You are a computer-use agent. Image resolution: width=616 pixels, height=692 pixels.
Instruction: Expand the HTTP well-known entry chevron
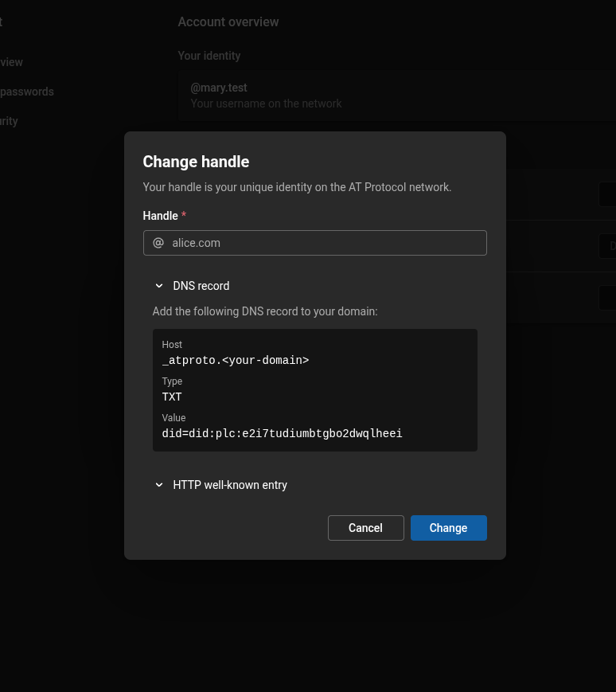pos(159,485)
